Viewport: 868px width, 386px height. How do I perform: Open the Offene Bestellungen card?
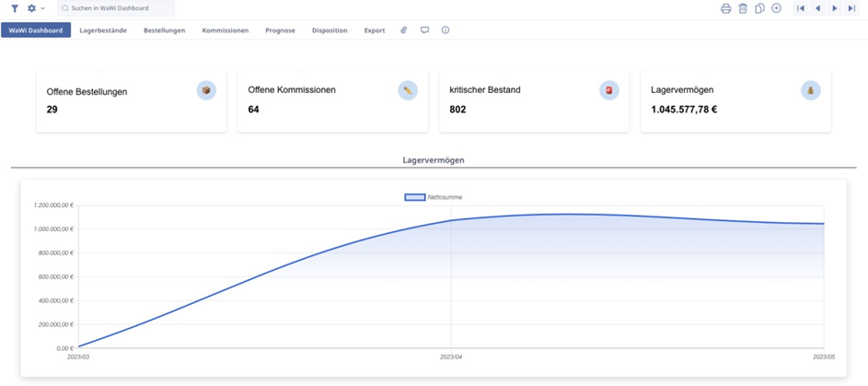click(131, 100)
